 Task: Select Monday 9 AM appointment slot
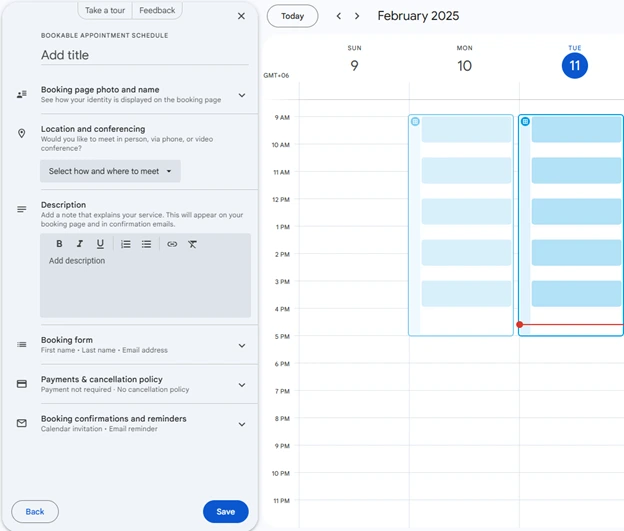pyautogui.click(x=466, y=129)
